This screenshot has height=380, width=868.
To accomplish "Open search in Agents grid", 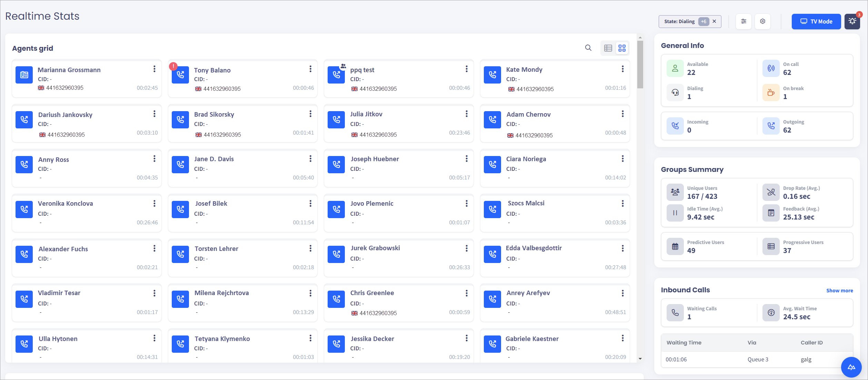I will (x=588, y=48).
